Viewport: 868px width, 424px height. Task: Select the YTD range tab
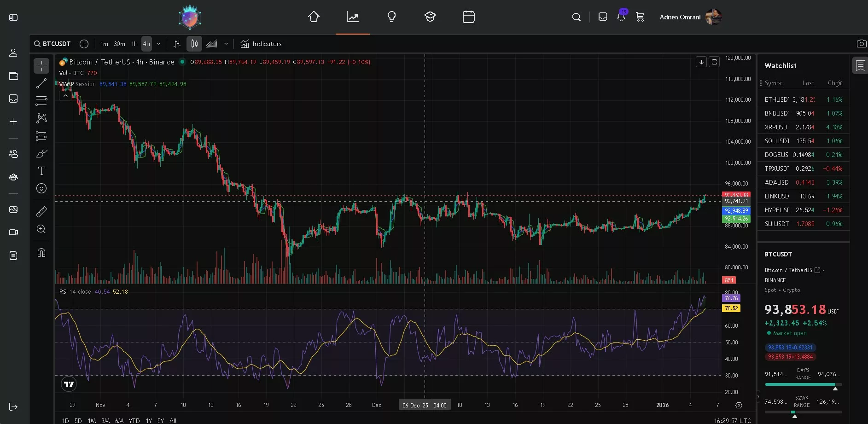click(134, 420)
